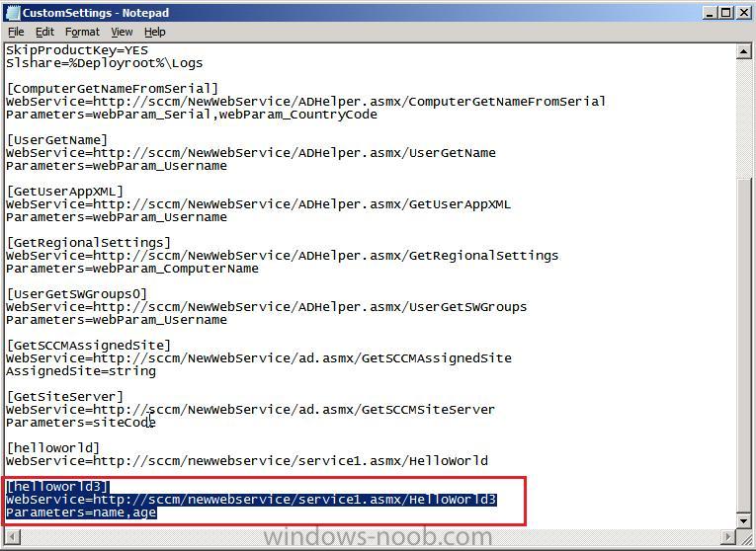This screenshot has width=756, height=551.
Task: Click the ADHelper.asmx/GetRegionalSettings WebService line
Action: pos(282,256)
